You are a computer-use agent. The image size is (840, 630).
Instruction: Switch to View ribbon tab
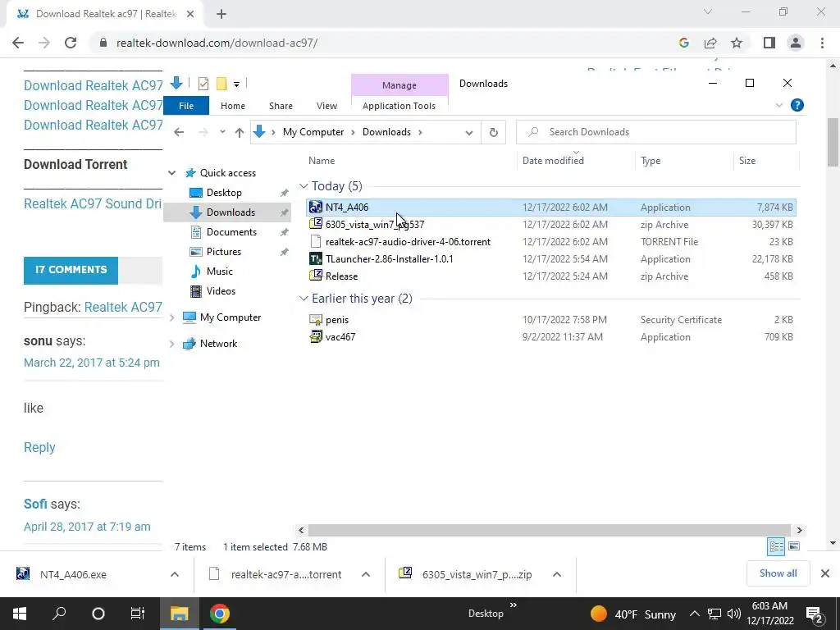coord(326,106)
